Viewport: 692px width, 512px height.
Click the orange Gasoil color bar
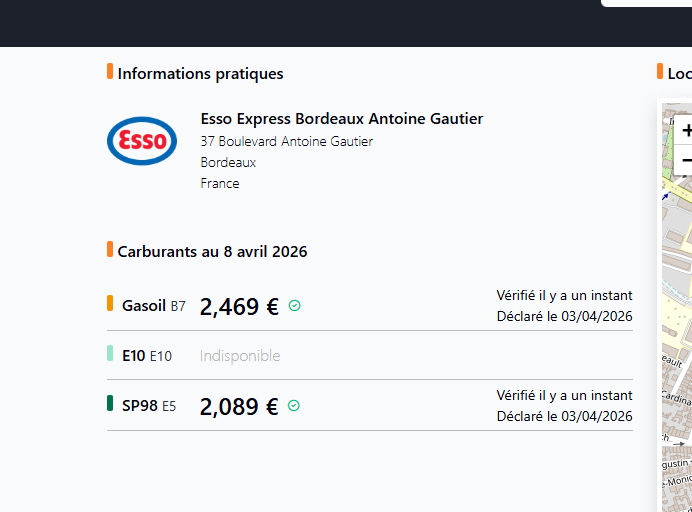(x=110, y=303)
